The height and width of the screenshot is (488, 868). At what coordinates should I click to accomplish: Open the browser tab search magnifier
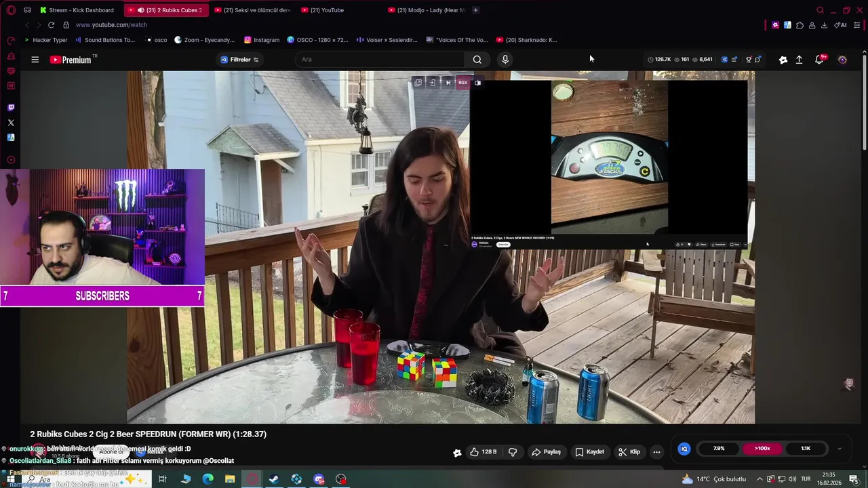(x=820, y=10)
